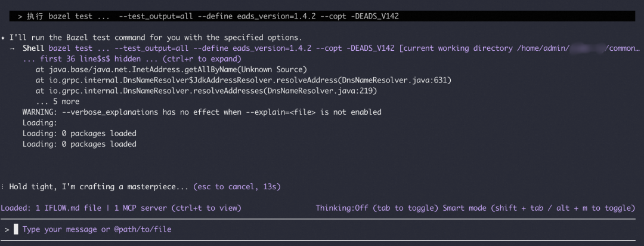Click the "esc to cancel, 13s" hint

[x=237, y=187]
